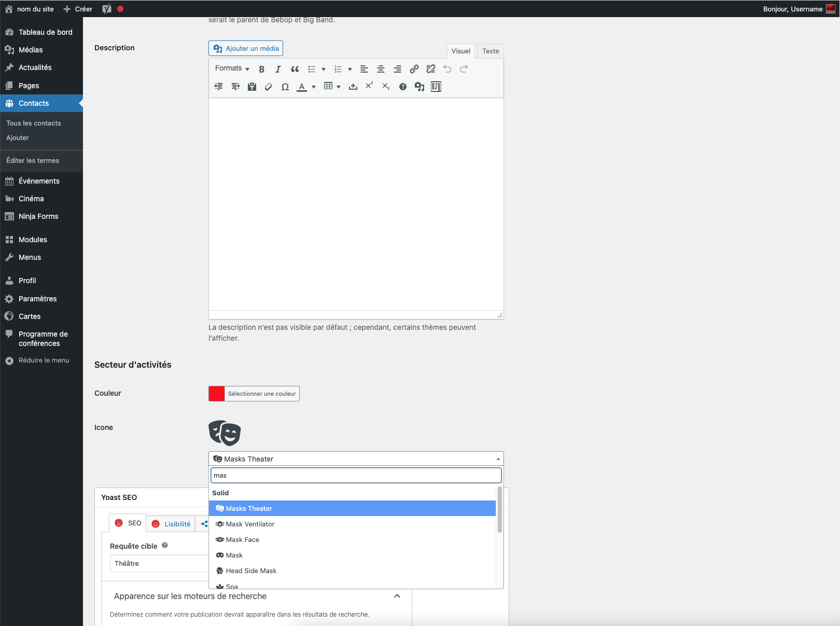Screen dimensions: 840x626
Task: Click the superscript toolbar icon
Action: point(369,86)
